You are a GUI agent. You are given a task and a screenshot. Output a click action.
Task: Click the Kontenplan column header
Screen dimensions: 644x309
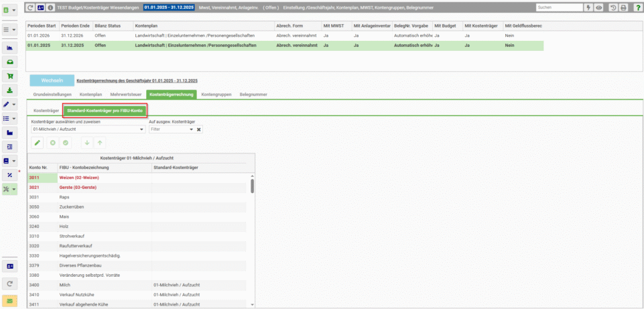click(204, 26)
